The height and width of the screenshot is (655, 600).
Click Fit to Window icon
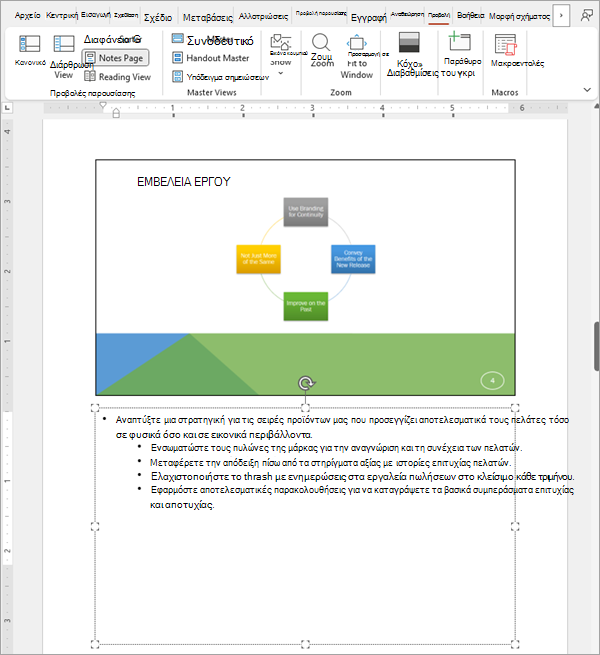(356, 43)
